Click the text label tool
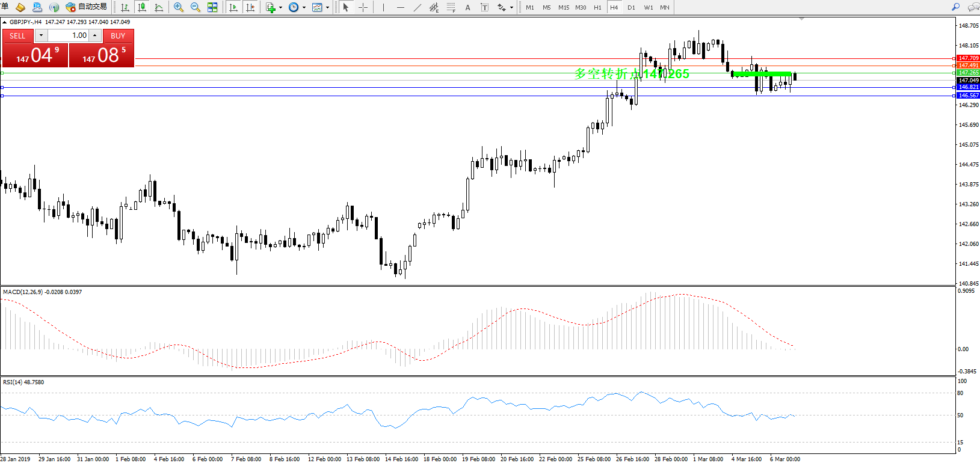980x466 pixels. tap(467, 7)
